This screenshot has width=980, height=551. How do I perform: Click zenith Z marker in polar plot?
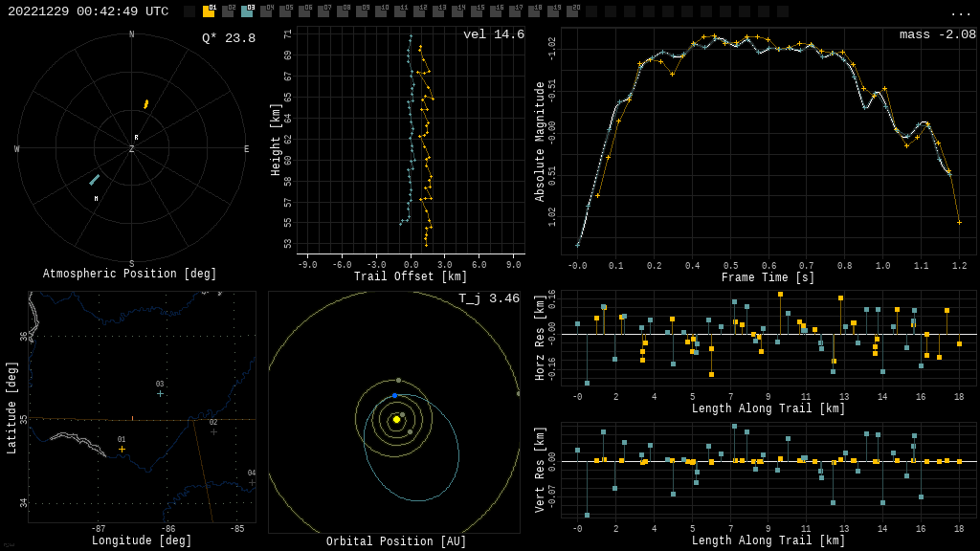pos(132,149)
